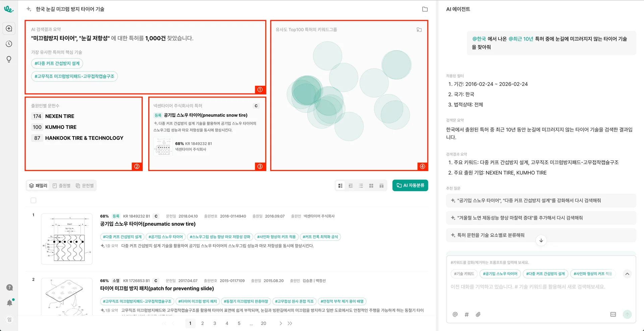Open result title '공기입 스노우 타이어(pneumatic snow tire)' in the list

tap(148, 224)
